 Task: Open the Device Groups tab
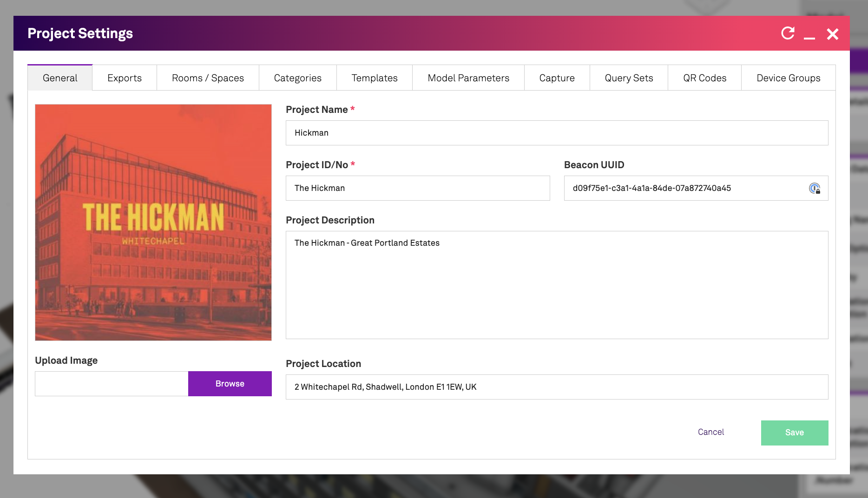(788, 78)
